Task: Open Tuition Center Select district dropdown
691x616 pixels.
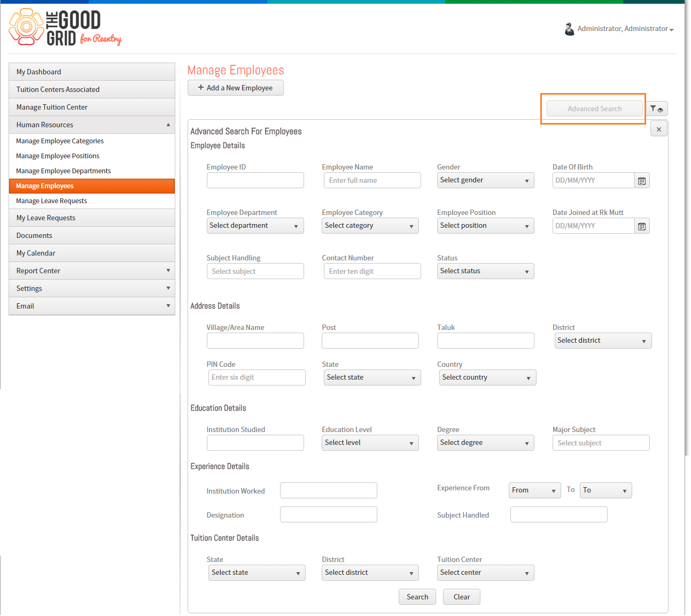Action: click(370, 573)
